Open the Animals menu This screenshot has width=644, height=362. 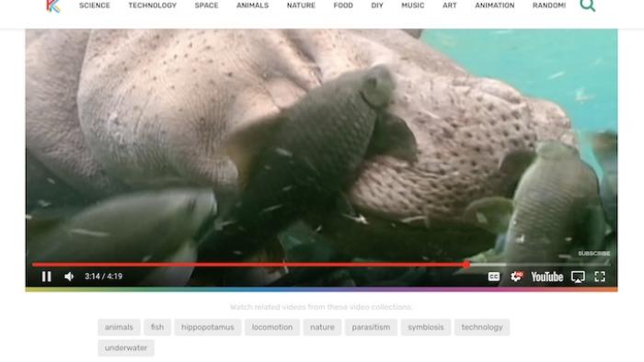tap(252, 6)
